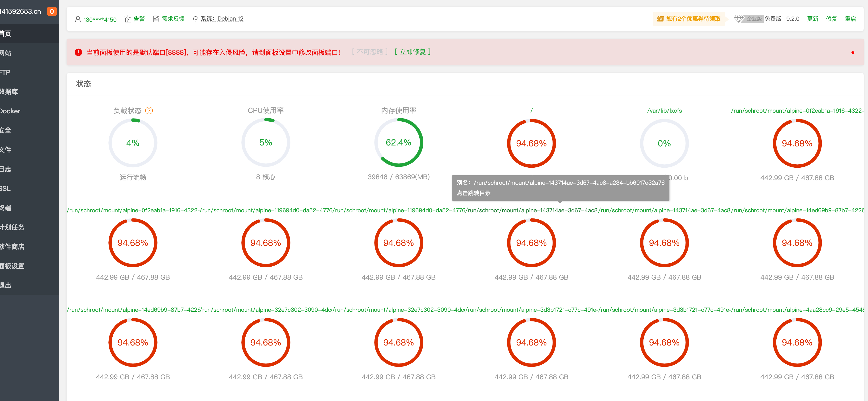Open the 告警 link
The width and height of the screenshot is (868, 401).
click(x=139, y=19)
